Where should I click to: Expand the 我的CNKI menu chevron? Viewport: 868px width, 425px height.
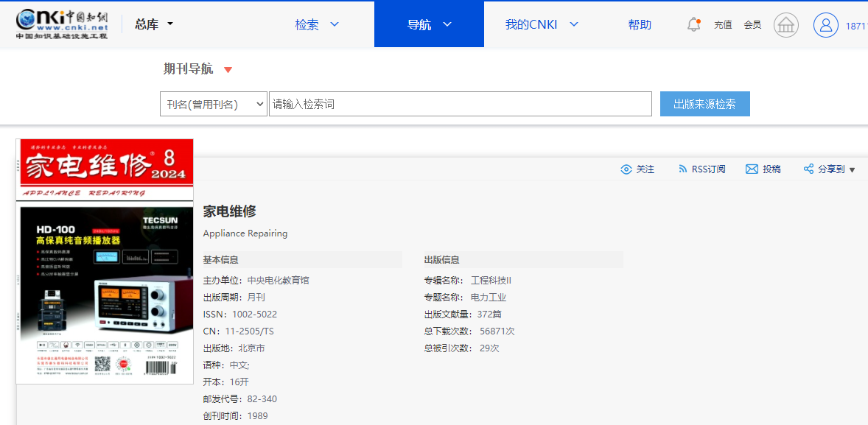(573, 24)
